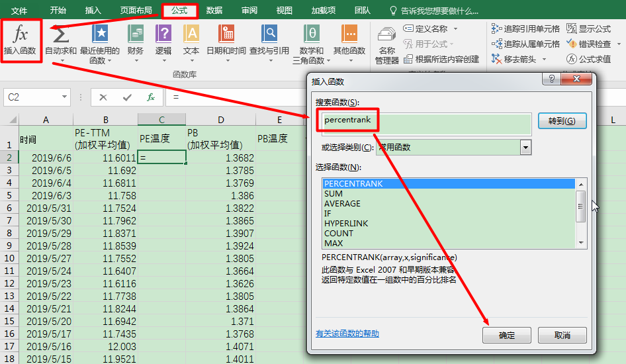Click Trace Precedents (追踪引用单元格)
This screenshot has height=364, width=626.
point(525,28)
